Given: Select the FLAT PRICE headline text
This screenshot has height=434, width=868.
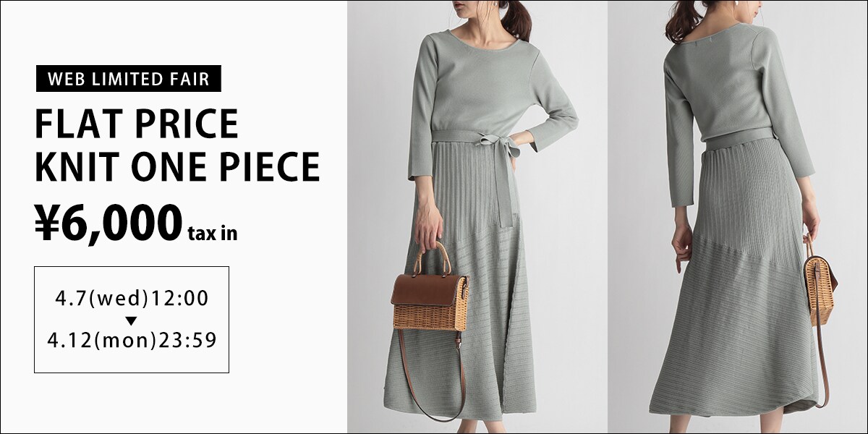Looking at the screenshot, I should (137, 124).
